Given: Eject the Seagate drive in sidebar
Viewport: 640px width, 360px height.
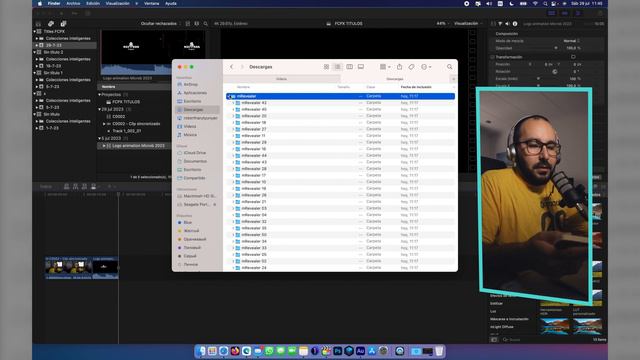Looking at the screenshot, I should coord(215,204).
